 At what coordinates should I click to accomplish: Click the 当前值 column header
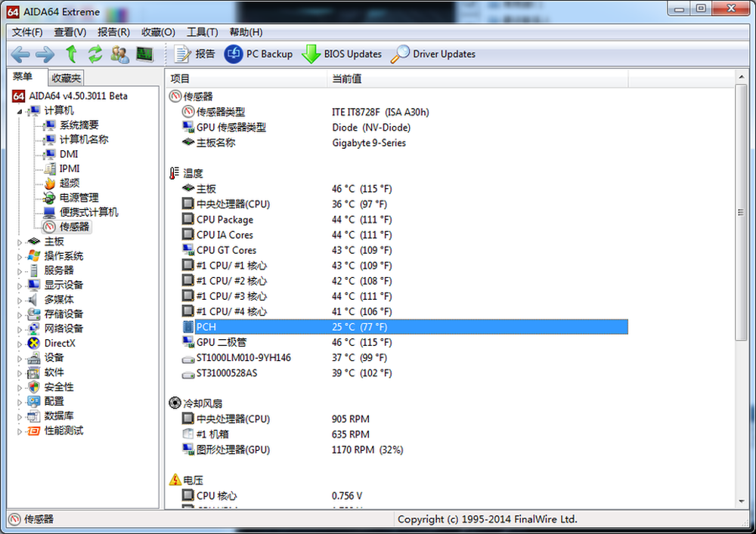[x=478, y=79]
